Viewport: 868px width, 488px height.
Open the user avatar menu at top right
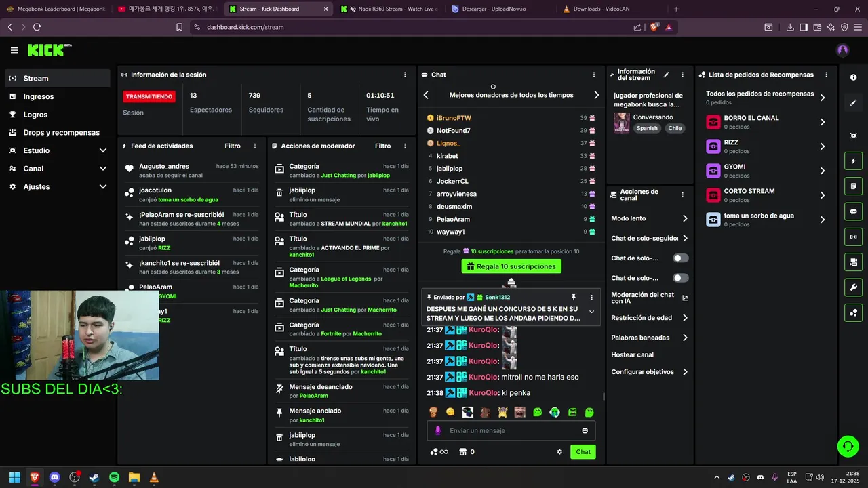click(843, 50)
